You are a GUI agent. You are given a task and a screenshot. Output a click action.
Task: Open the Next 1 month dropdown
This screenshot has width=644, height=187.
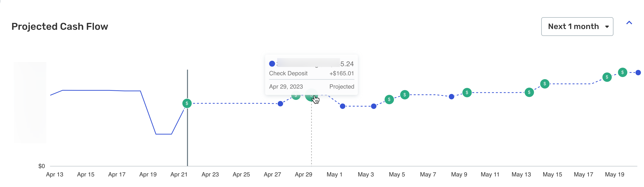577,27
